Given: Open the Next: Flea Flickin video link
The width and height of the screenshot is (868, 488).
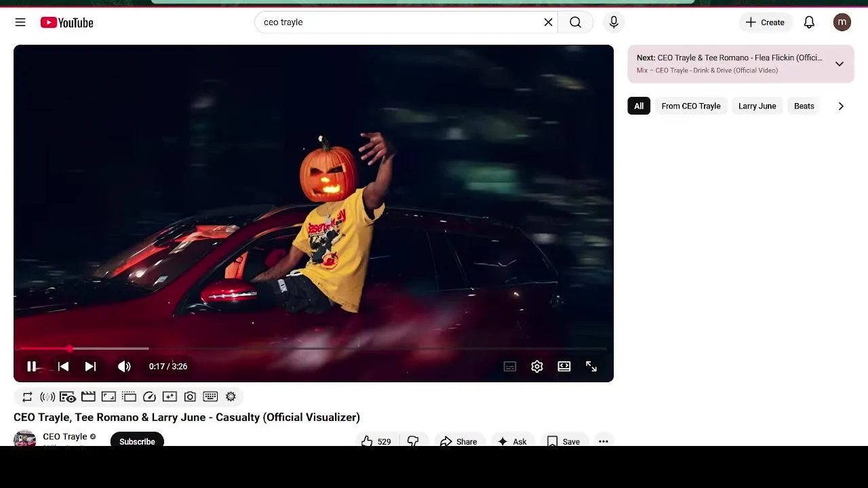Looking at the screenshot, I should pyautogui.click(x=730, y=58).
